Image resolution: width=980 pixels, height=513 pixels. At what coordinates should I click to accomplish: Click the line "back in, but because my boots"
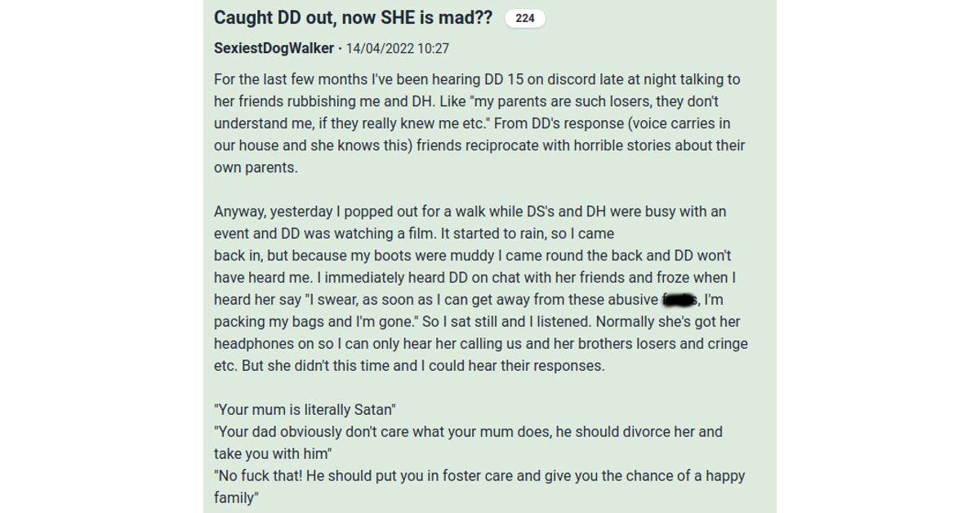(473, 256)
